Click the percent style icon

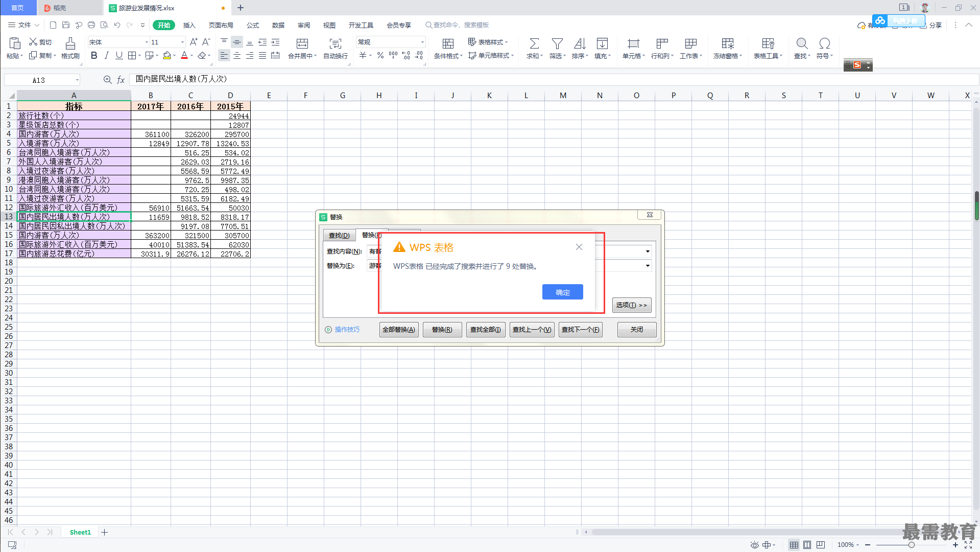click(380, 55)
